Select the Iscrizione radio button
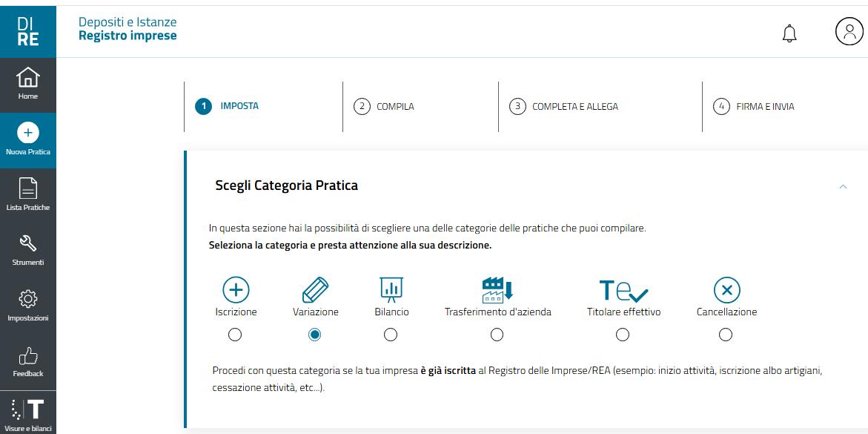868x434 pixels. point(235,335)
